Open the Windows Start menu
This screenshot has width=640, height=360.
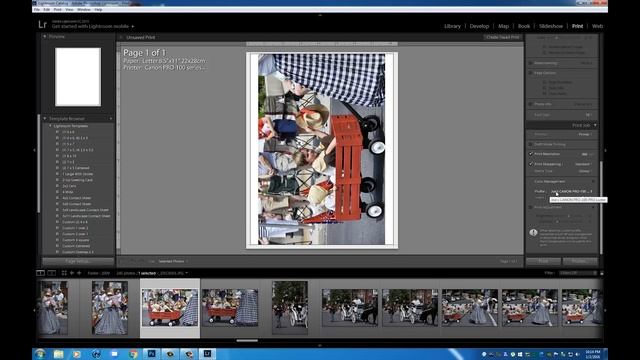point(40,354)
